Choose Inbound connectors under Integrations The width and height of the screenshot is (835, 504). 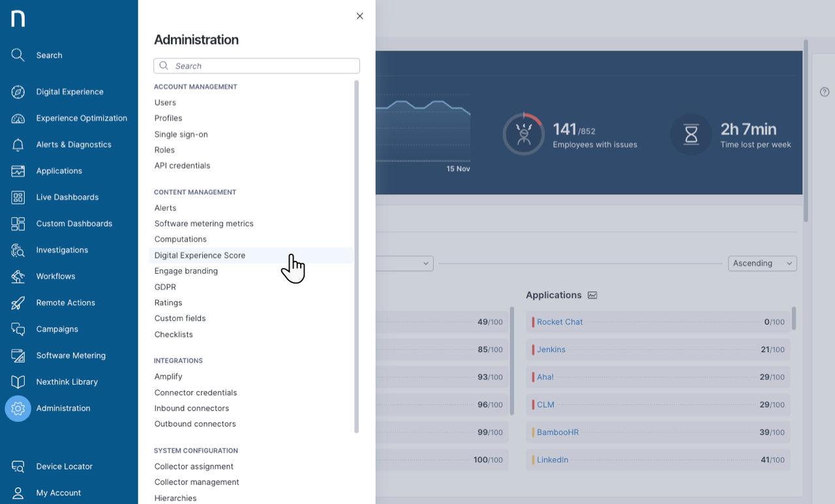coord(192,408)
